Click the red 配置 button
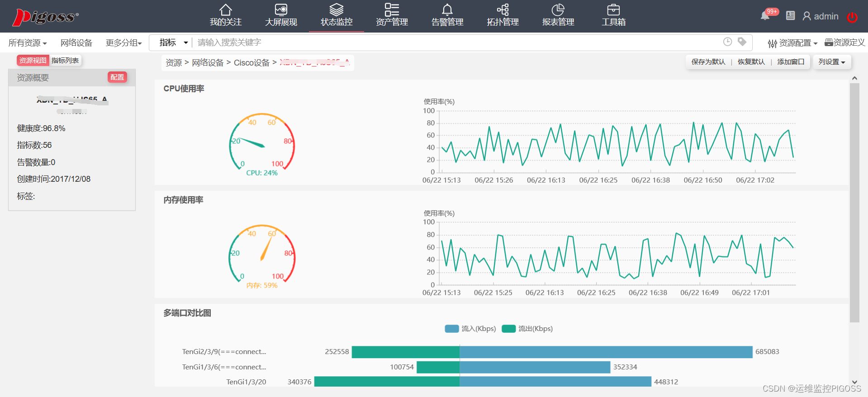868x397 pixels. (x=117, y=77)
